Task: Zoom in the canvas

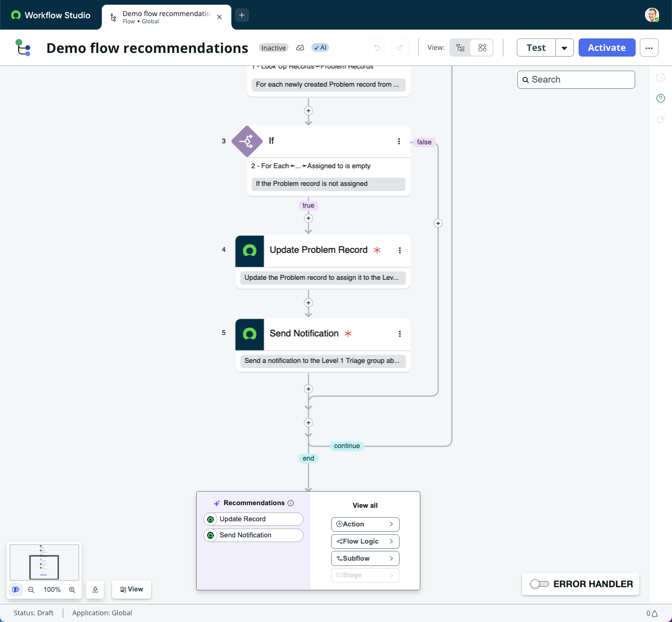Action: click(72, 590)
